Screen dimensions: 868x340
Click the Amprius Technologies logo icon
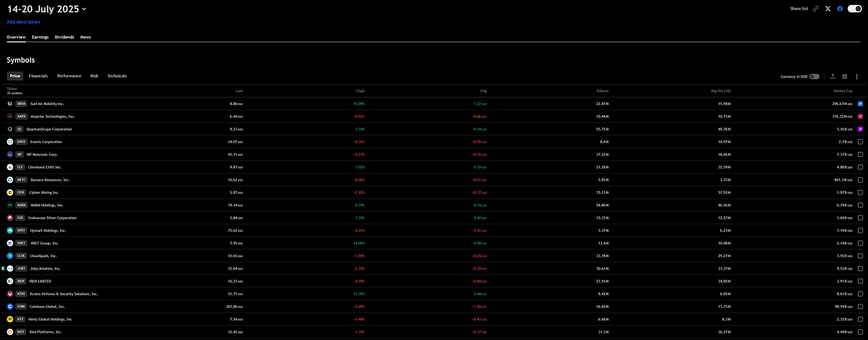[10, 116]
